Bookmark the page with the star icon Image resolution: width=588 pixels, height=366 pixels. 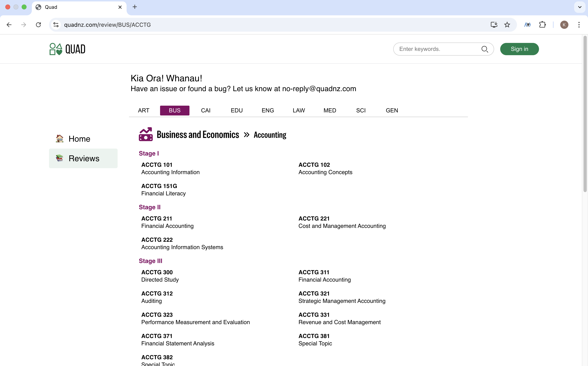[507, 25]
